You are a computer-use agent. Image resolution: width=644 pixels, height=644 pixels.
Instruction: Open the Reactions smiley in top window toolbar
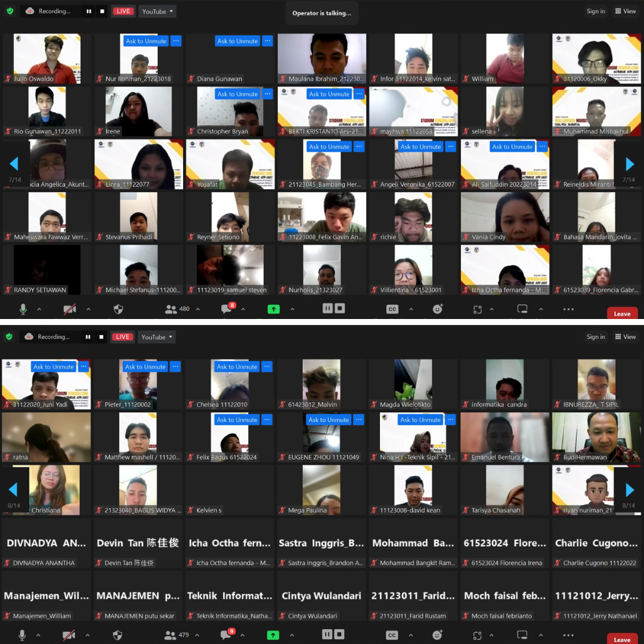438,309
